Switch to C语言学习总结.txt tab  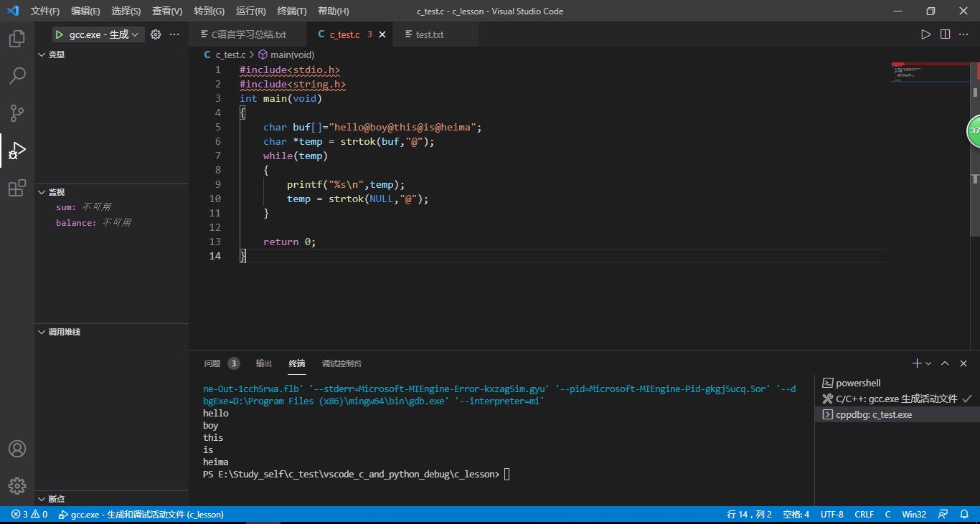tap(248, 34)
